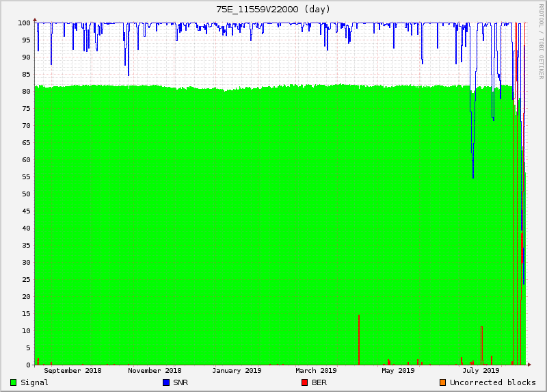Click the orange Uncorrected blocks swatch

[442, 382]
